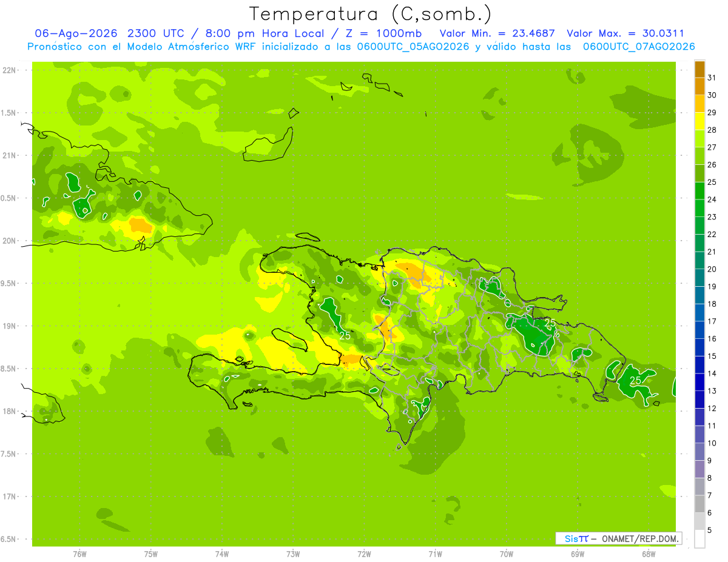
Task: Click the '72W' longitude axis label
Action: click(x=364, y=554)
